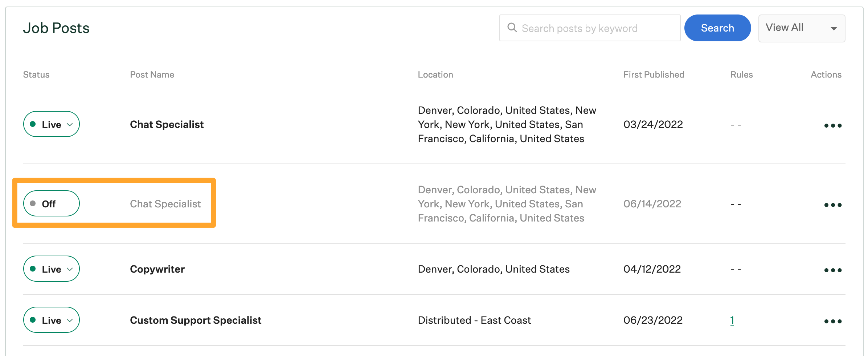Open actions menu for Custom Support Specialist

pos(833,321)
